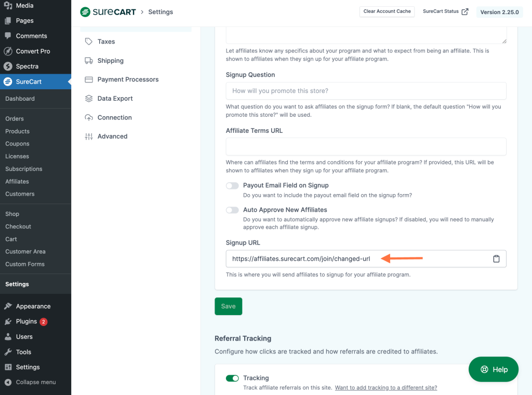Click into the Affiliate Terms URL field

coord(366,146)
